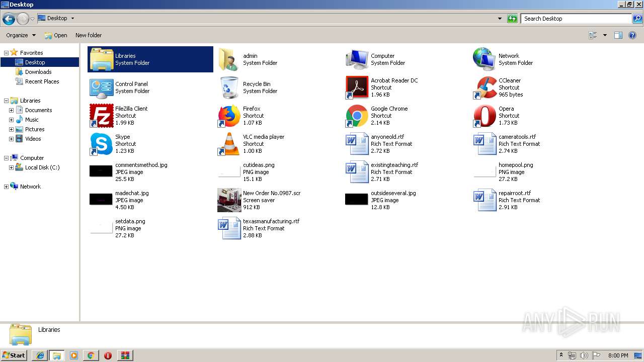The height and width of the screenshot is (362, 644).
Task: Open Opera from the taskbar
Action: [108, 355]
